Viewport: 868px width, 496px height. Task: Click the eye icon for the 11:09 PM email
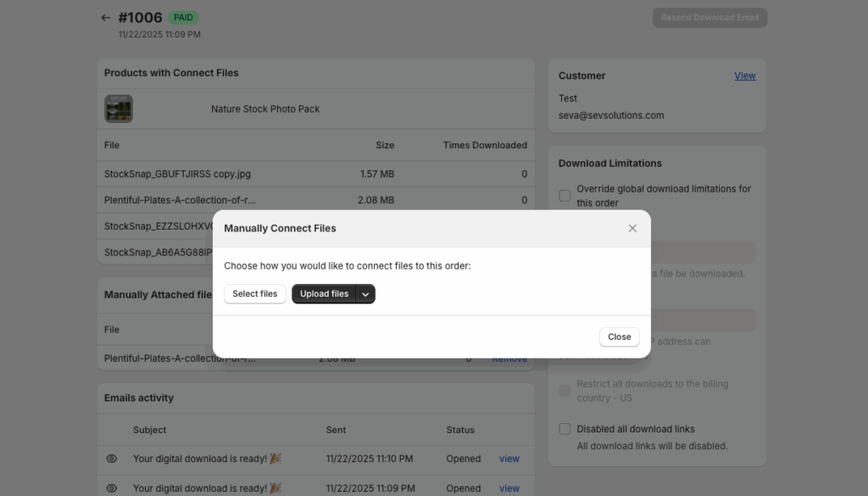tap(112, 488)
